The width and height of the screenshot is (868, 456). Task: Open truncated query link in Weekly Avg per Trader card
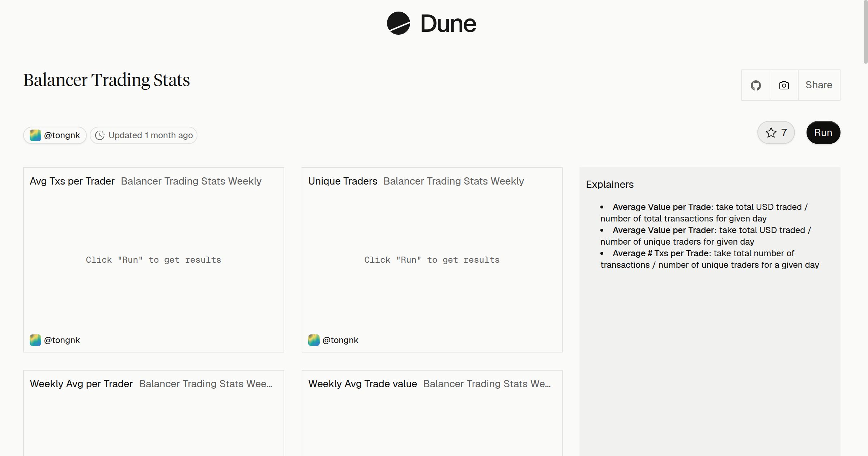click(x=205, y=384)
